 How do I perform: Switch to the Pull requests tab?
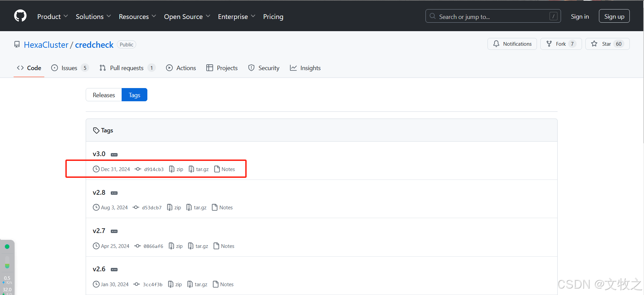pyautogui.click(x=127, y=68)
